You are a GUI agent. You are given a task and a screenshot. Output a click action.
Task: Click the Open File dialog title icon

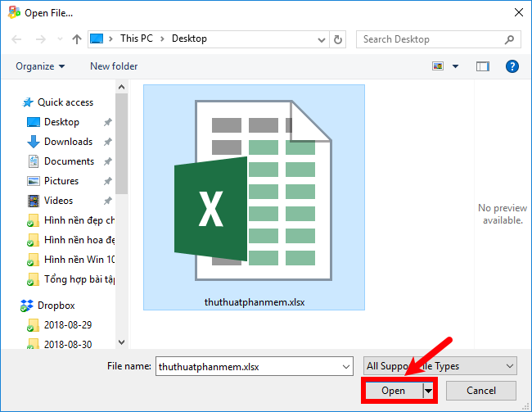pos(14,12)
